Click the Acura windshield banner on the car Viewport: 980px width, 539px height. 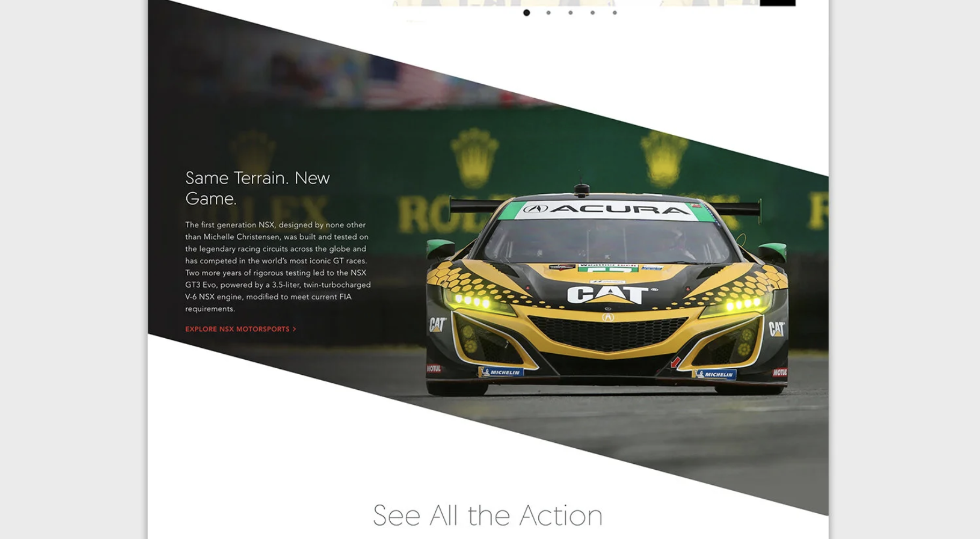605,210
